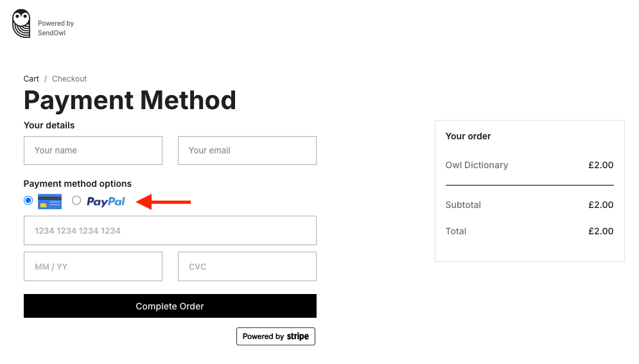This screenshot has width=639, height=364.
Task: Click the Checkout breadcrumb item
Action: pyautogui.click(x=69, y=79)
